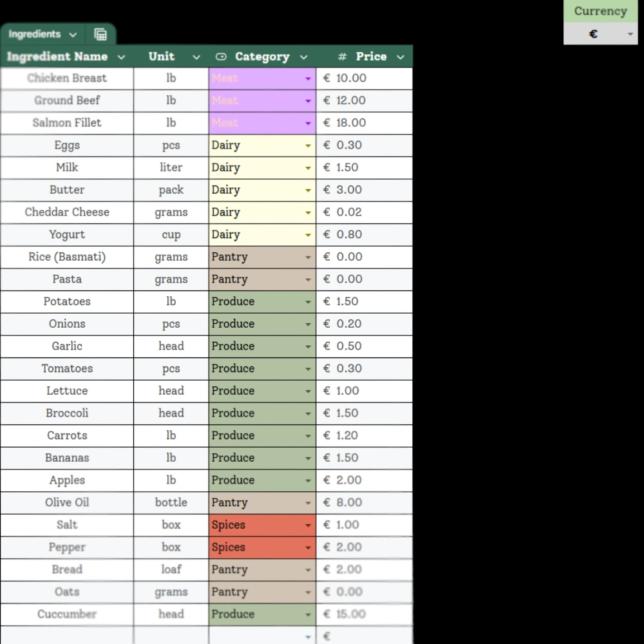Open the Currency selector dropdown
The image size is (644, 644).
click(630, 34)
